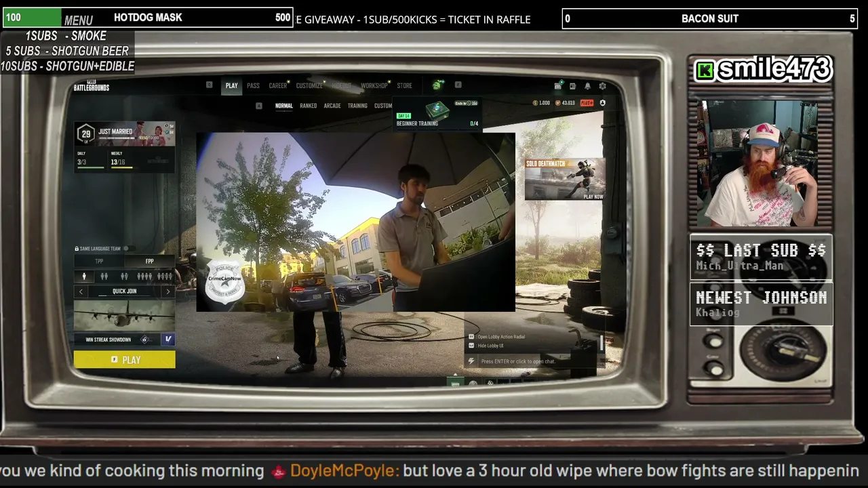
Task: Open the mailbox icon with green badge
Action: [x=557, y=86]
